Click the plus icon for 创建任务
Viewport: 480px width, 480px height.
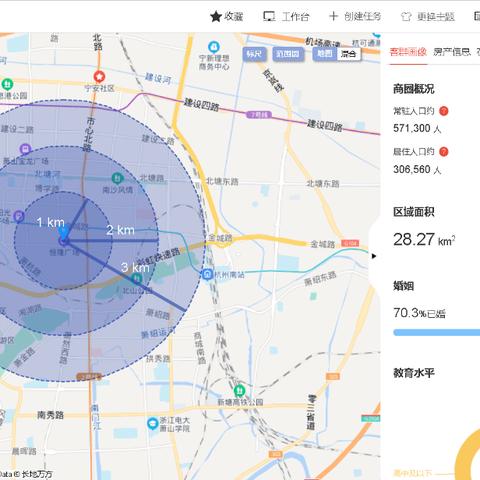[x=333, y=16]
